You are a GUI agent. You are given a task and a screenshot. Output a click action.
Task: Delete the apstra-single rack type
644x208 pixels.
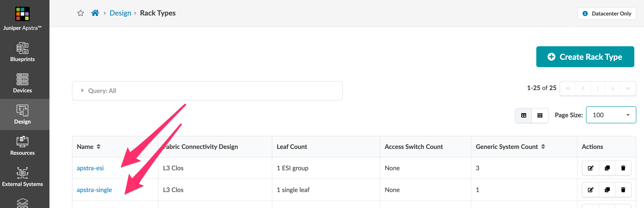click(623, 190)
